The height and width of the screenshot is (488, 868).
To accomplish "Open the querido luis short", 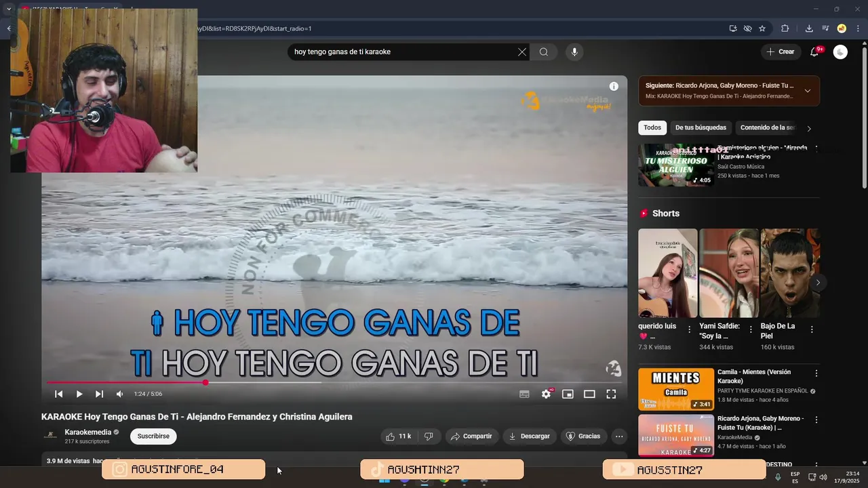I will pos(667,273).
